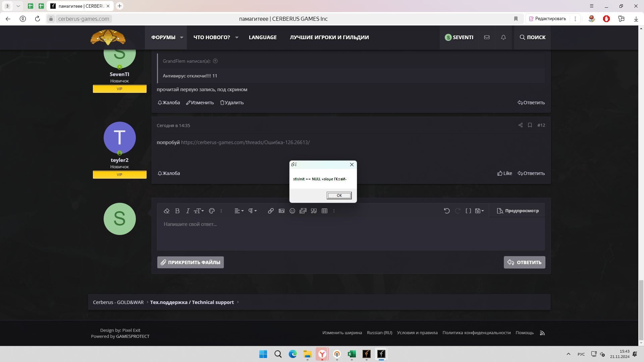Expand the font size dropdown
This screenshot has height=362, width=644.
pos(199,211)
